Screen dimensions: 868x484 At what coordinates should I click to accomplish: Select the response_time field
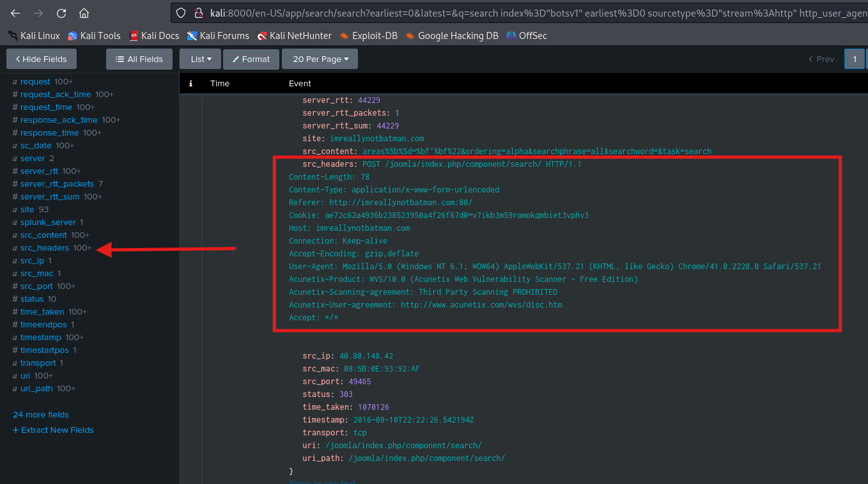tap(50, 133)
